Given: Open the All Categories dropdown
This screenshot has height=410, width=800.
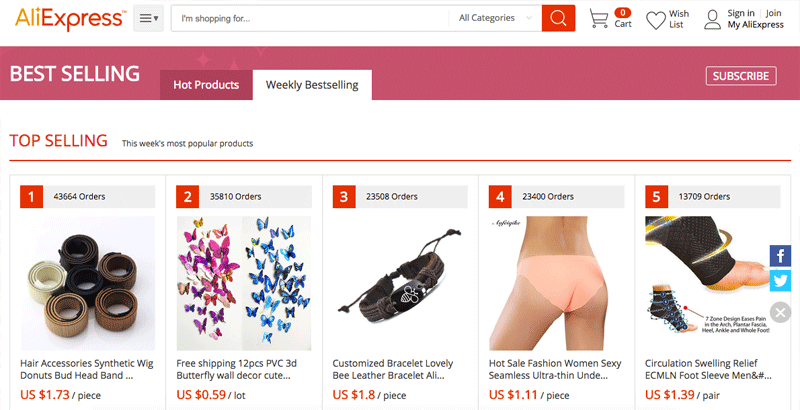Looking at the screenshot, I should pos(495,18).
